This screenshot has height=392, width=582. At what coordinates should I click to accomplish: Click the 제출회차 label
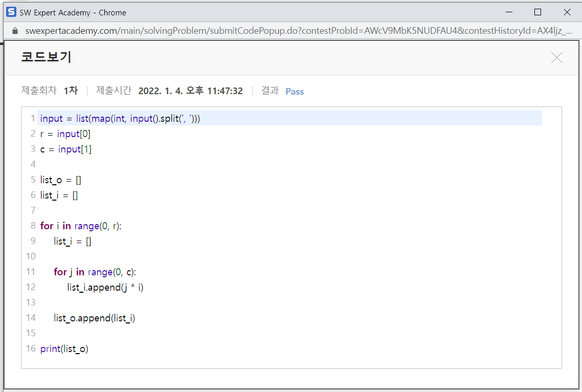coord(38,90)
